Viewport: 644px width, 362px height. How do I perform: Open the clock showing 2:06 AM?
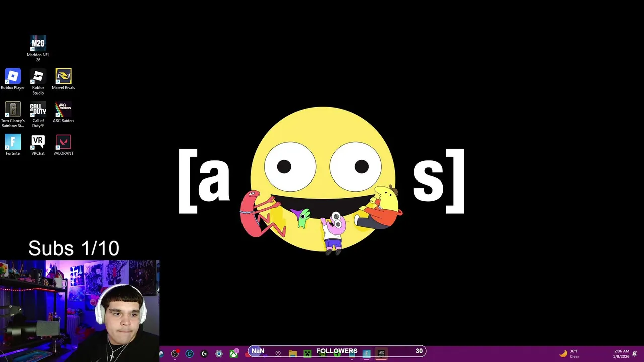coord(621,354)
